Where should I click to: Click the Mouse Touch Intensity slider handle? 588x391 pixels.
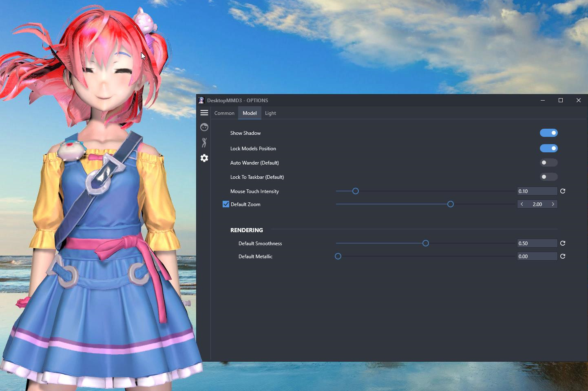(356, 191)
